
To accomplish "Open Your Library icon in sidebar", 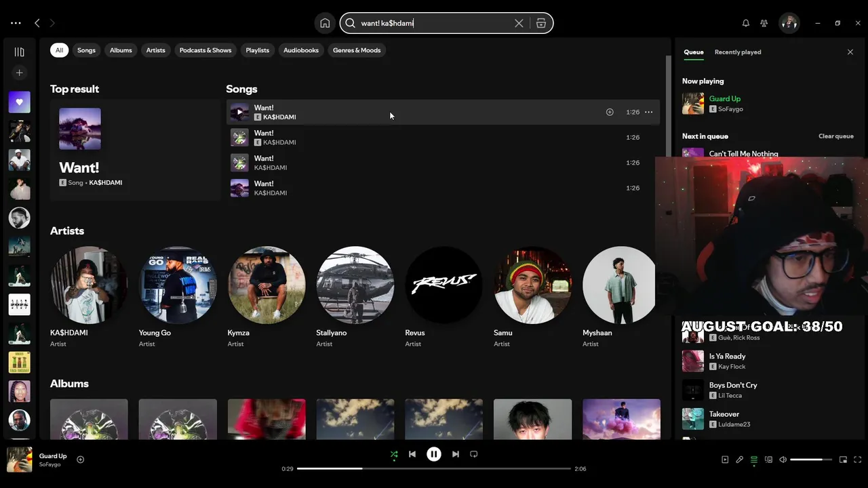I will click(19, 52).
